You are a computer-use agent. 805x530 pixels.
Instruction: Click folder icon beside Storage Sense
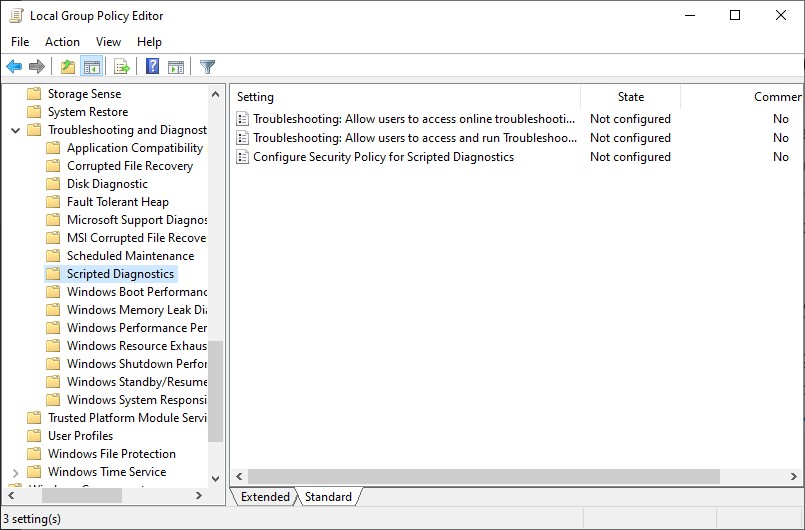coord(34,94)
